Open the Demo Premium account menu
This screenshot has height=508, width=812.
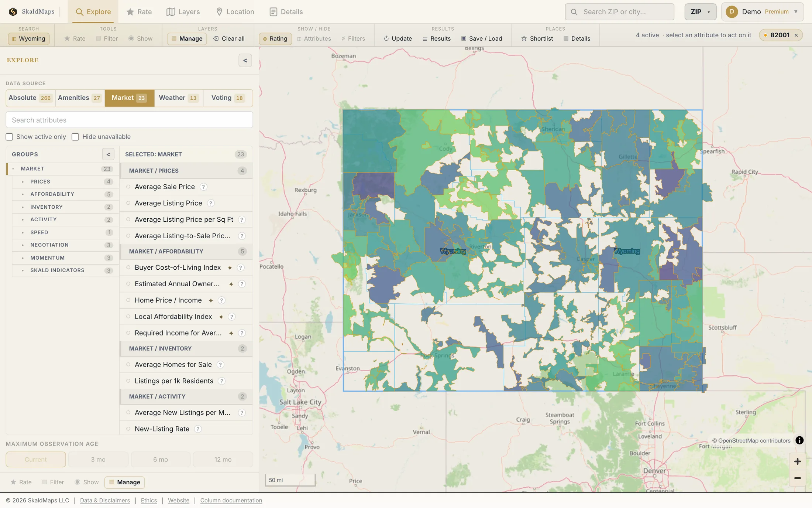762,12
